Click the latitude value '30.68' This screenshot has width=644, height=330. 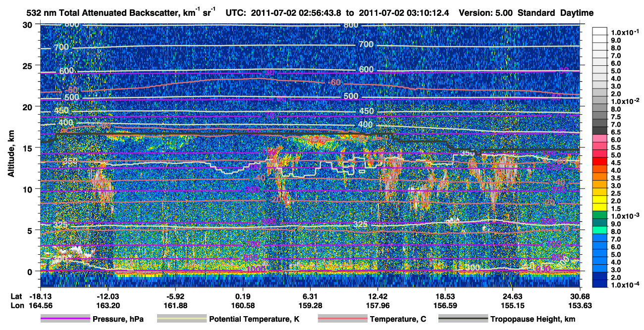[580, 296]
